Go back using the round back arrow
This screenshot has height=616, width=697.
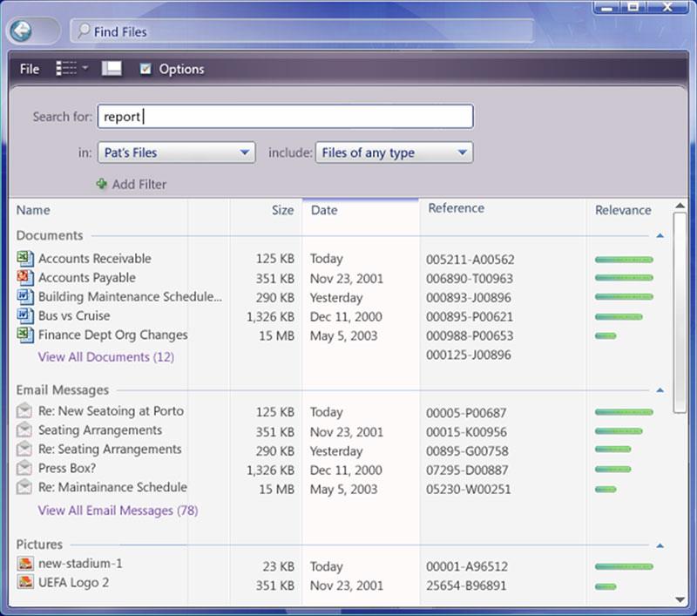tap(21, 31)
